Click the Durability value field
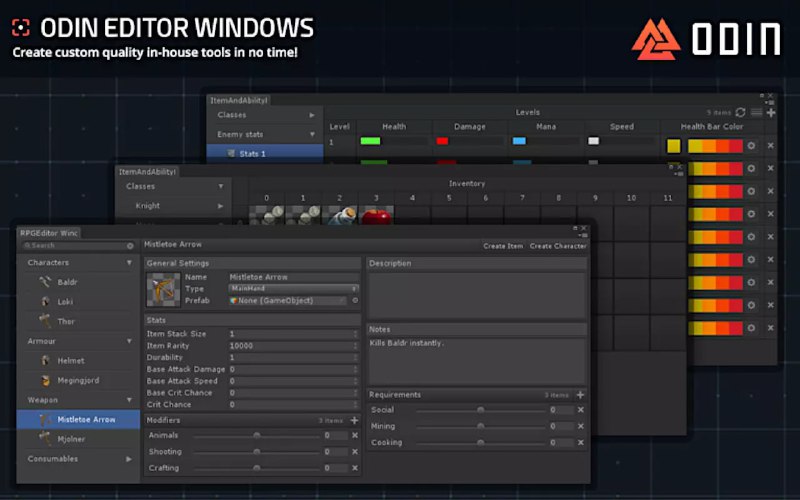The image size is (800, 500). [x=293, y=357]
